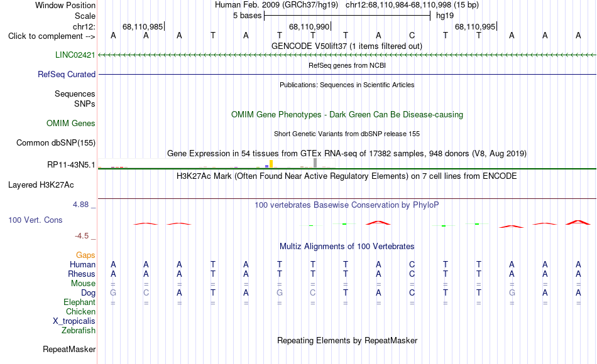Open the RepeatMasker track label
The width and height of the screenshot is (597, 364).
click(69, 349)
